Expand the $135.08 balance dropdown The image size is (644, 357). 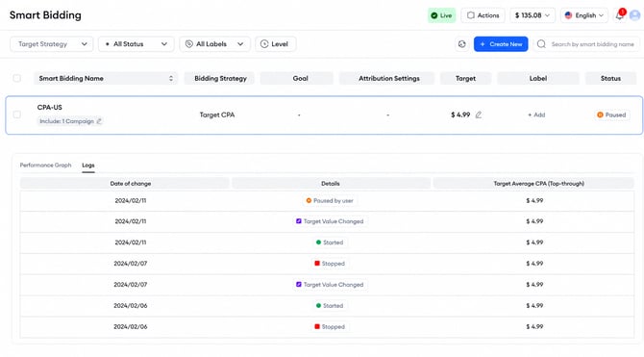pos(533,15)
